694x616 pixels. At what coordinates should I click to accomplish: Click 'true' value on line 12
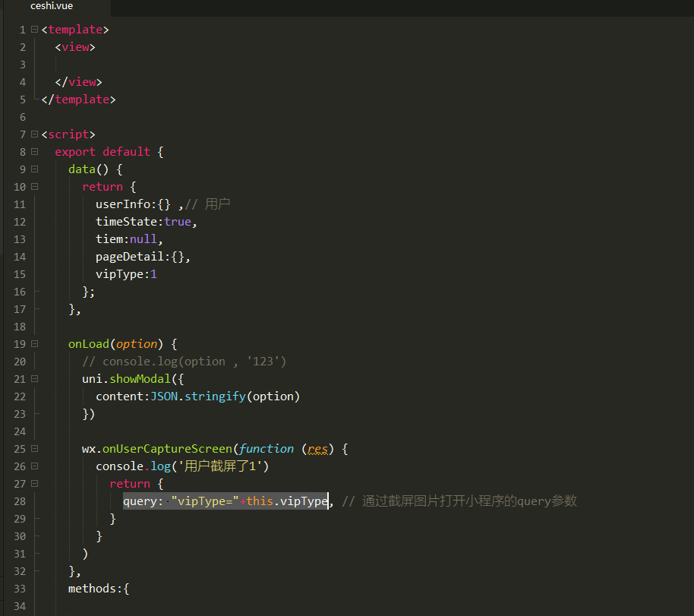click(178, 222)
